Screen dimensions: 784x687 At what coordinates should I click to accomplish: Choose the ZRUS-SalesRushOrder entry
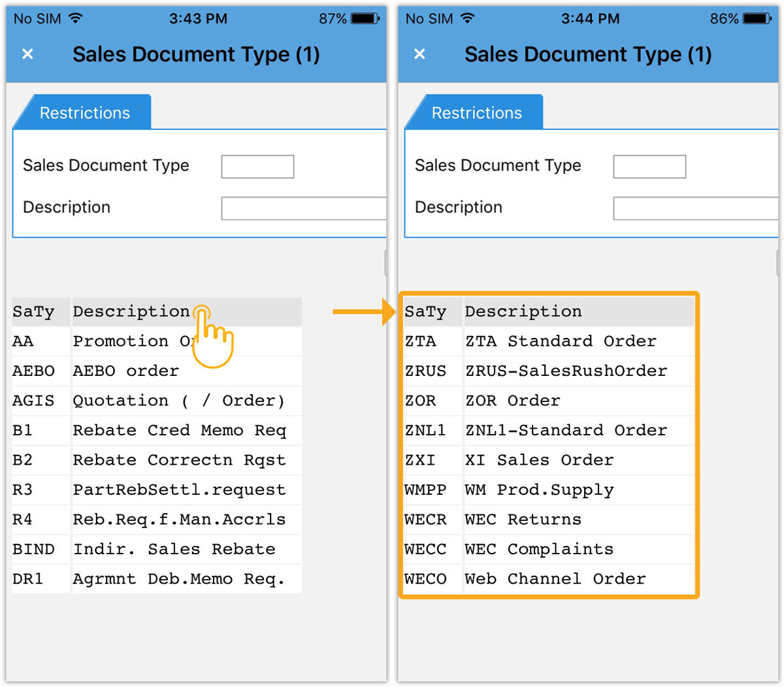pos(566,371)
